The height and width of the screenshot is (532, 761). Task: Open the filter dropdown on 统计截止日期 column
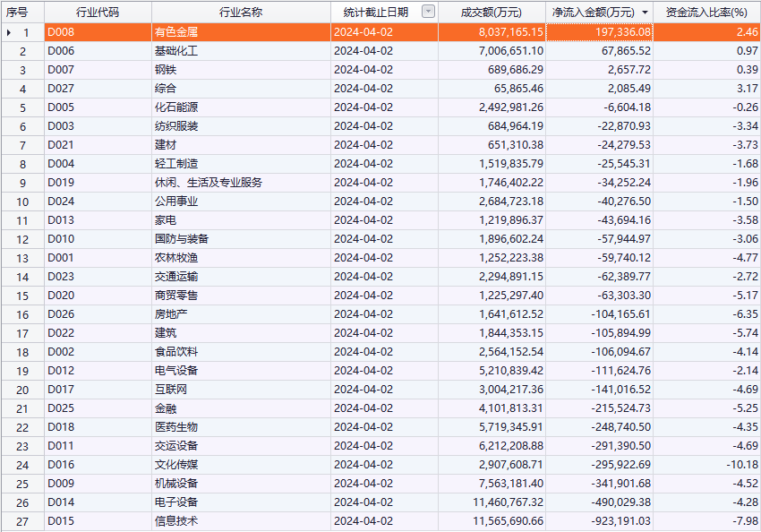pyautogui.click(x=428, y=12)
